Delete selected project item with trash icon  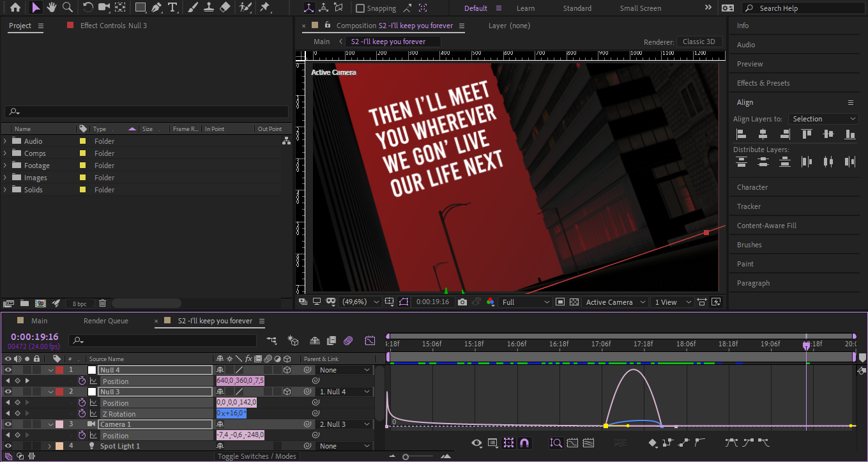pyautogui.click(x=102, y=304)
